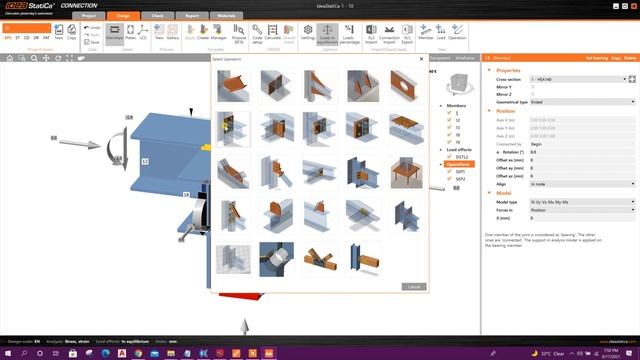
Task: Click the Save button in the ribbon
Action: point(92,42)
